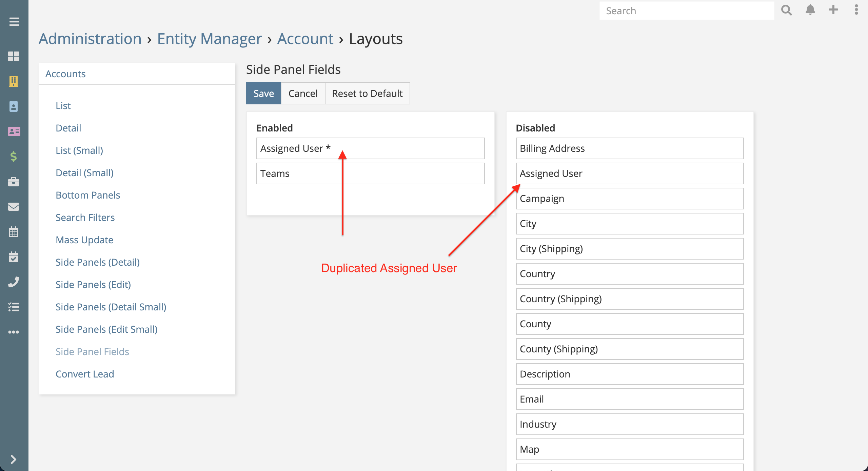Click the Save button
868x471 pixels.
[x=263, y=93]
